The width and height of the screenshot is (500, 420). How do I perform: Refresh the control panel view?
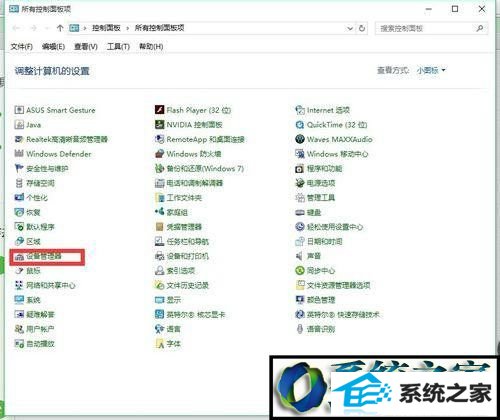click(x=362, y=28)
